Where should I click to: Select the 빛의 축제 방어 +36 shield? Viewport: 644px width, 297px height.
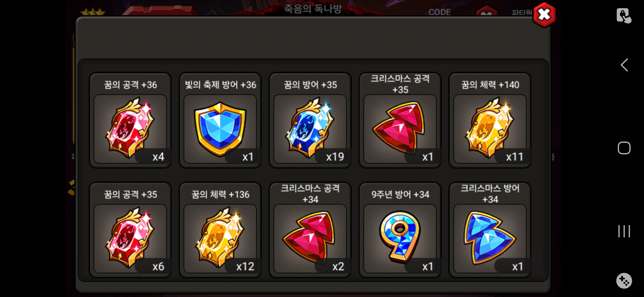coord(220,128)
